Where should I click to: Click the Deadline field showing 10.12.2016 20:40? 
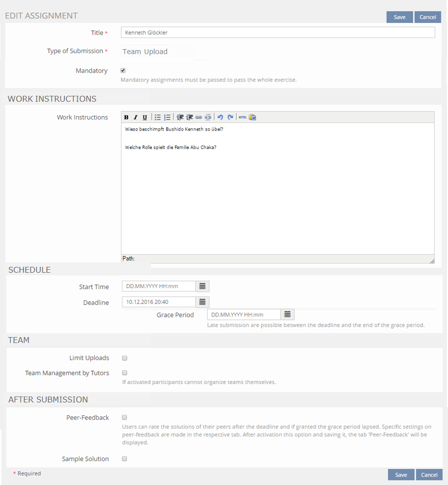click(159, 302)
